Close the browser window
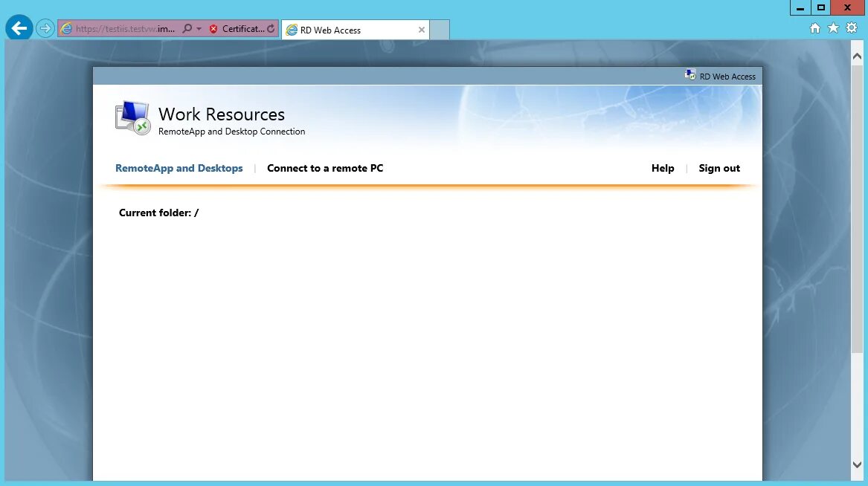This screenshot has height=486, width=868. (847, 7)
